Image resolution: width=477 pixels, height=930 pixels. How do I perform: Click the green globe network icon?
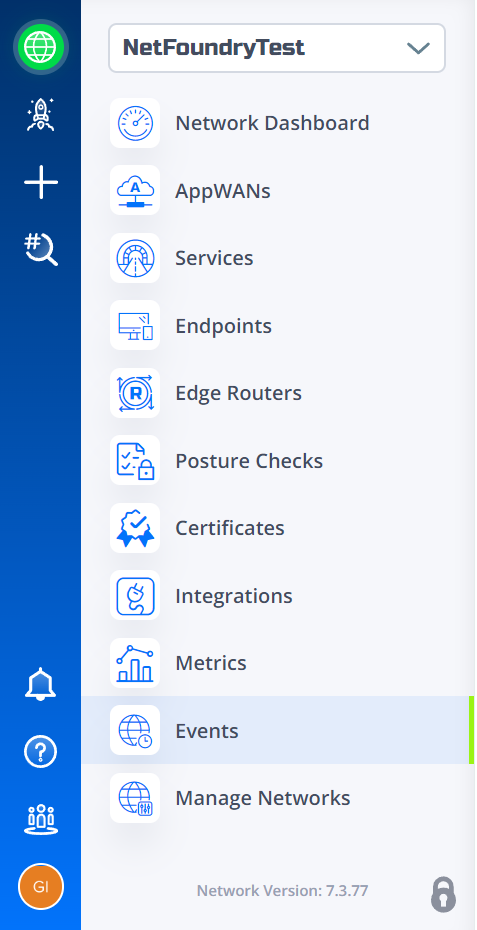[41, 47]
